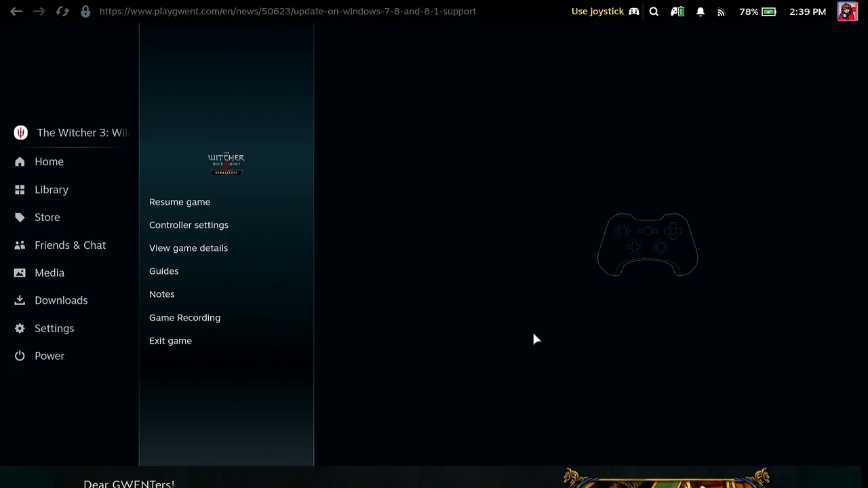Click the Media picture icon
This screenshot has width=868, height=488.
[x=20, y=273]
